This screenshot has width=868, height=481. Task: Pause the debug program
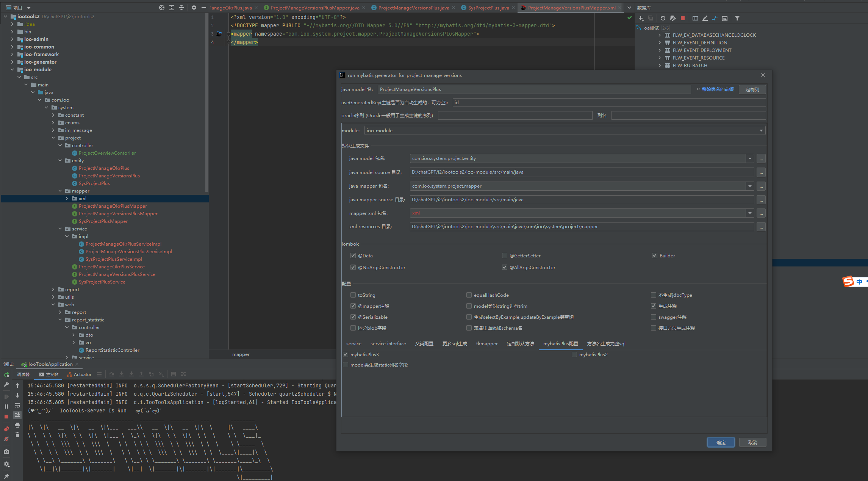tap(6, 406)
